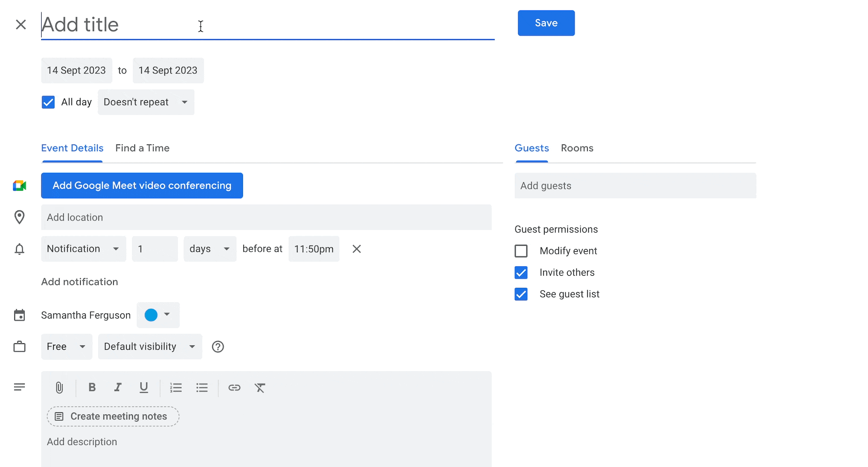Open the Doesn't repeat dropdown
The width and height of the screenshot is (868, 467).
(x=146, y=102)
